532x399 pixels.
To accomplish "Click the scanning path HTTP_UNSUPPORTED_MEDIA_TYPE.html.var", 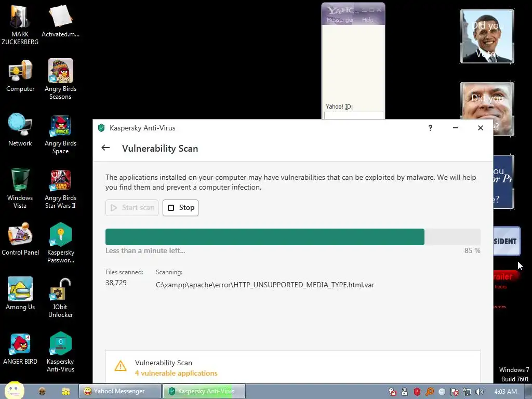I will [265, 285].
